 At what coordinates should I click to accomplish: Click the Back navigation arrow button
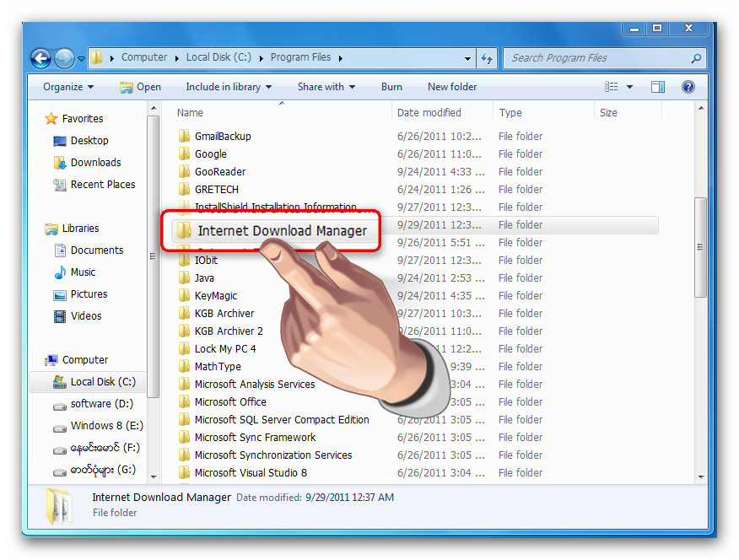click(40, 58)
